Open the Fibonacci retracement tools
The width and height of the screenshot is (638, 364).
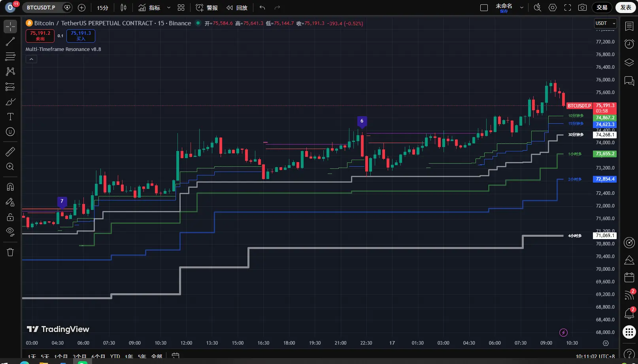coord(10,57)
